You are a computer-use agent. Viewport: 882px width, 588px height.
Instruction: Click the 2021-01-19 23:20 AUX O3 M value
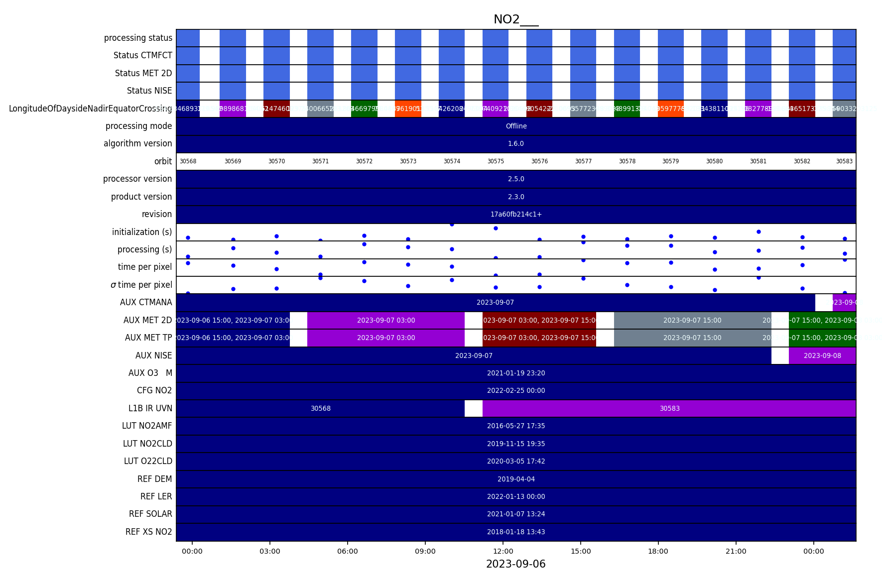pos(516,373)
